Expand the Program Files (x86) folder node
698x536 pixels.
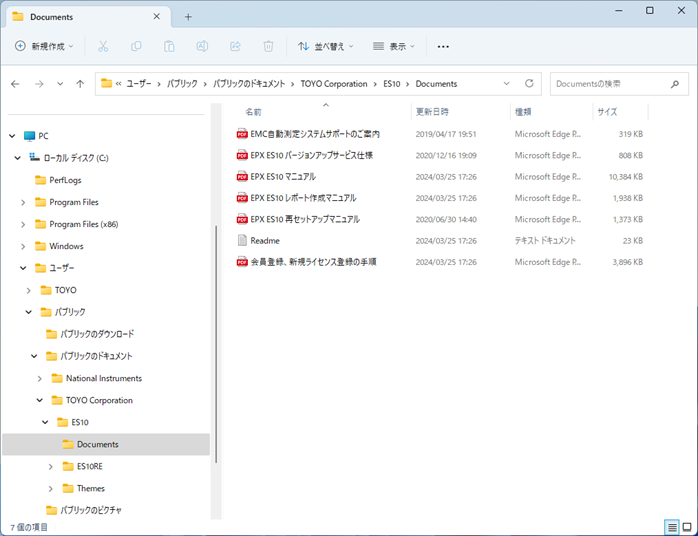click(23, 224)
